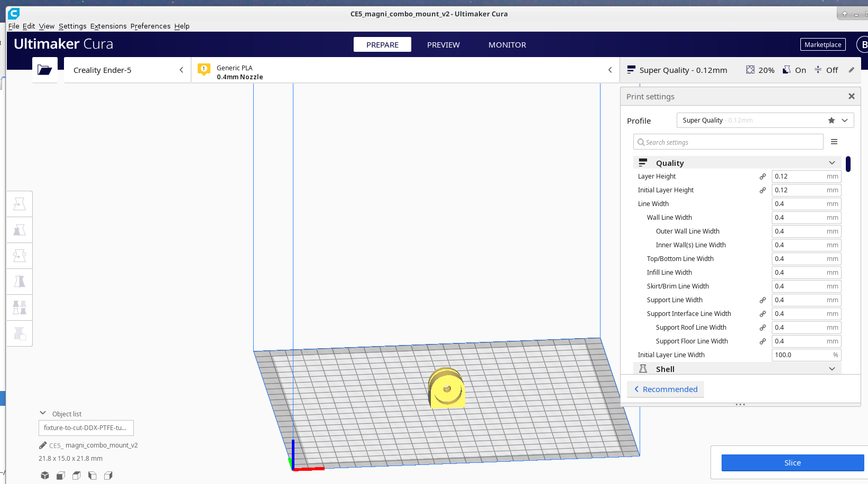This screenshot has height=484, width=868.
Task: Select the Move tool in left toolbar
Action: [x=20, y=204]
